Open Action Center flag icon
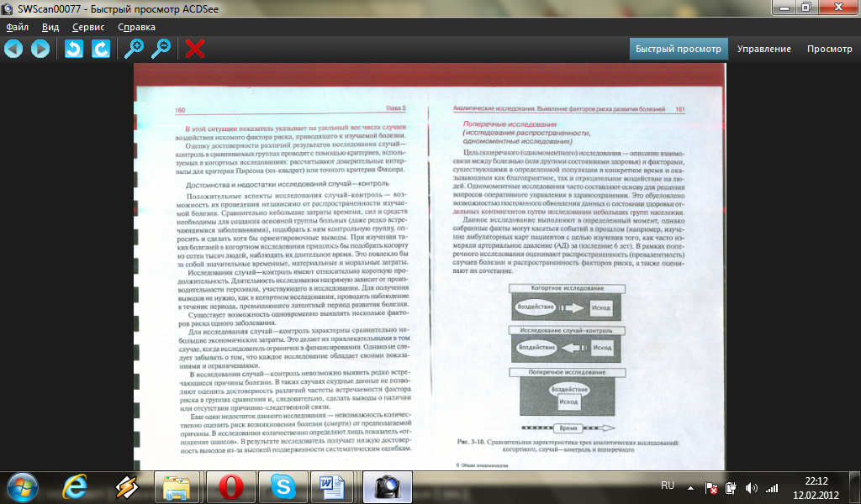Image resolution: width=861 pixels, height=504 pixels. pos(710,487)
